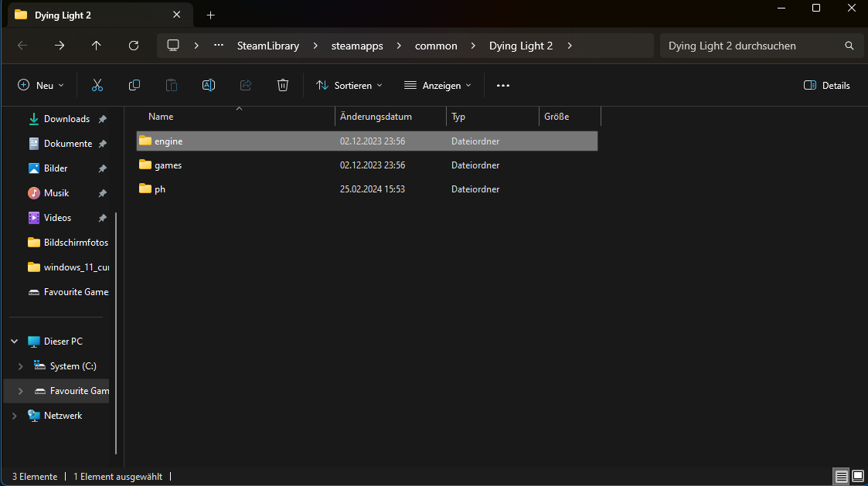Toggle the Details pane
The height and width of the screenshot is (486, 868).
tap(826, 85)
